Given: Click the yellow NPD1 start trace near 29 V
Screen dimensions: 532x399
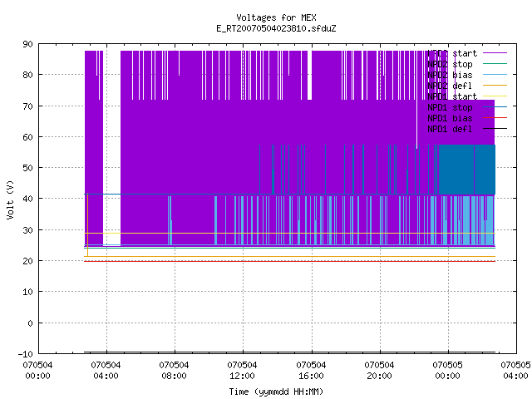Looking at the screenshot, I should point(290,234).
